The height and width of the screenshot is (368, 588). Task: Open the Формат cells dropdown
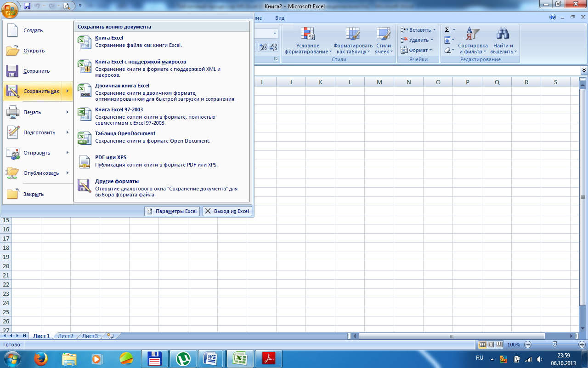tap(416, 50)
